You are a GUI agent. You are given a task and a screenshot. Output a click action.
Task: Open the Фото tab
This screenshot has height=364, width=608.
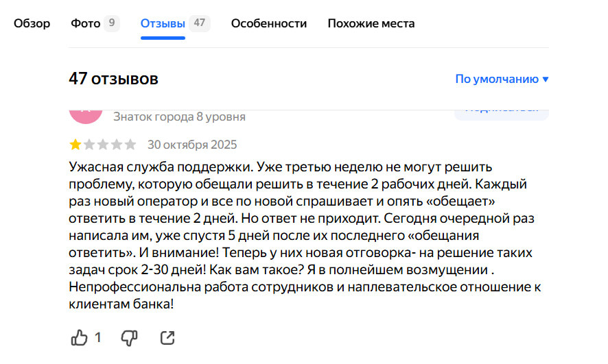click(86, 23)
